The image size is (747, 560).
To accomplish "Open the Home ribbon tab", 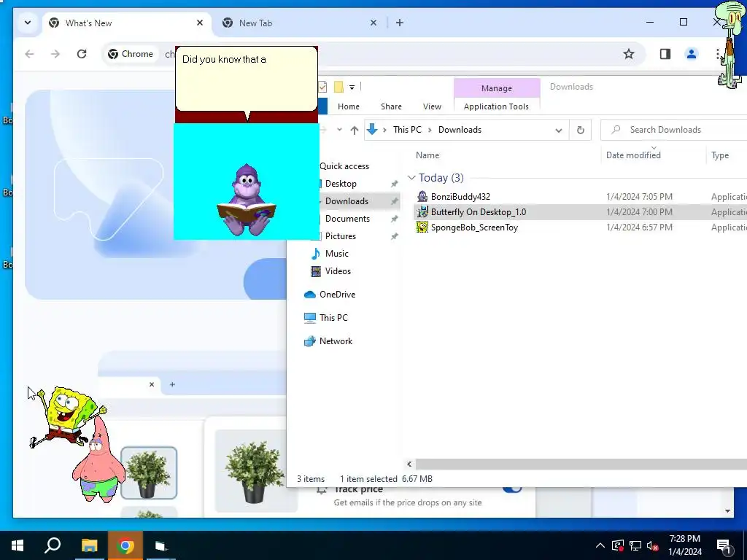I will coord(348,106).
